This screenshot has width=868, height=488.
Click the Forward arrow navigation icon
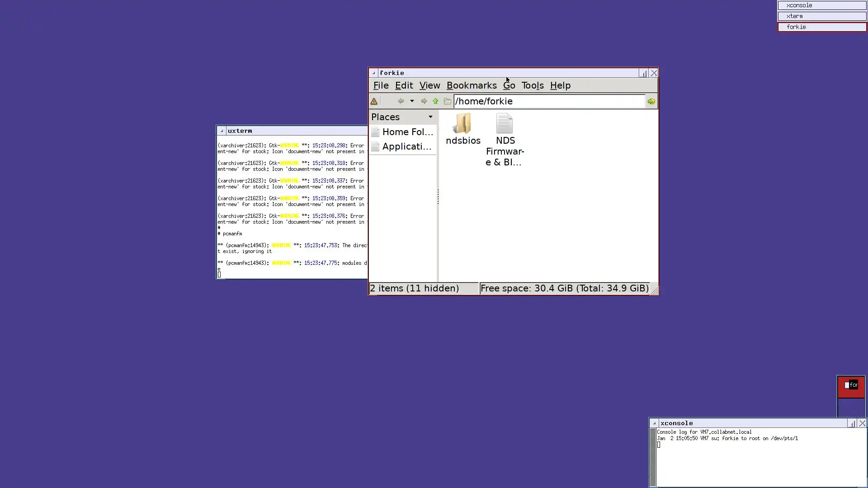424,101
